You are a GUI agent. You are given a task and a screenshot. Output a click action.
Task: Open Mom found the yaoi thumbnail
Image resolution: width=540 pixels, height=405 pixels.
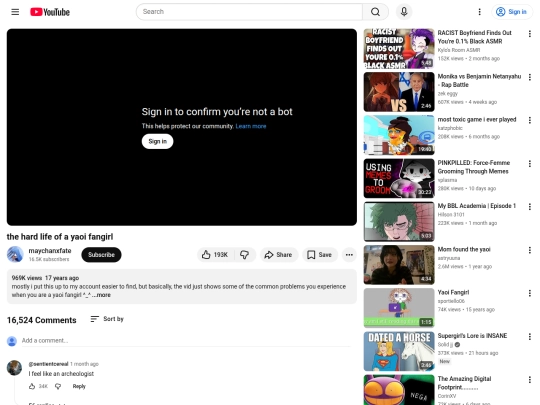pyautogui.click(x=399, y=265)
